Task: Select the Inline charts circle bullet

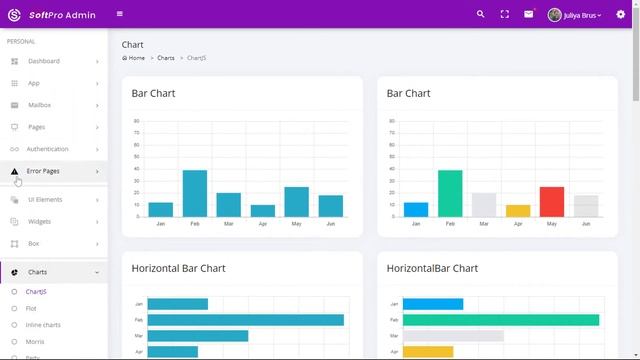Action: coord(14,325)
